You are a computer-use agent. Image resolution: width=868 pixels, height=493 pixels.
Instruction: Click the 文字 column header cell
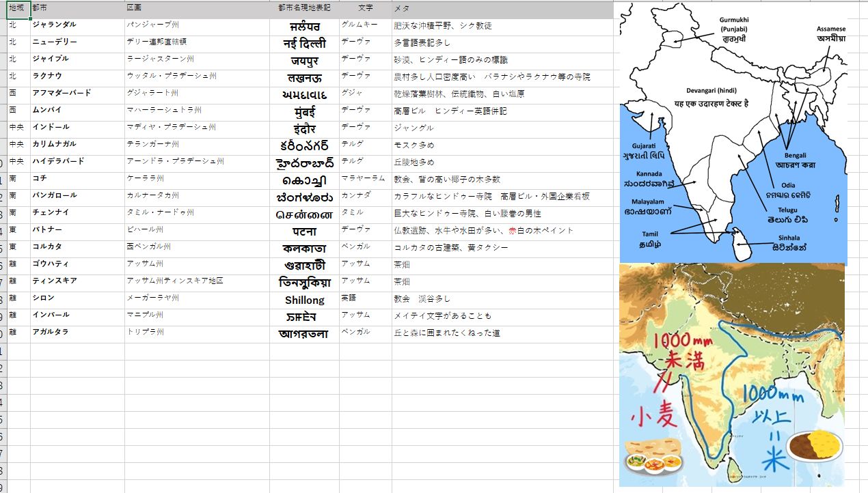366,10
